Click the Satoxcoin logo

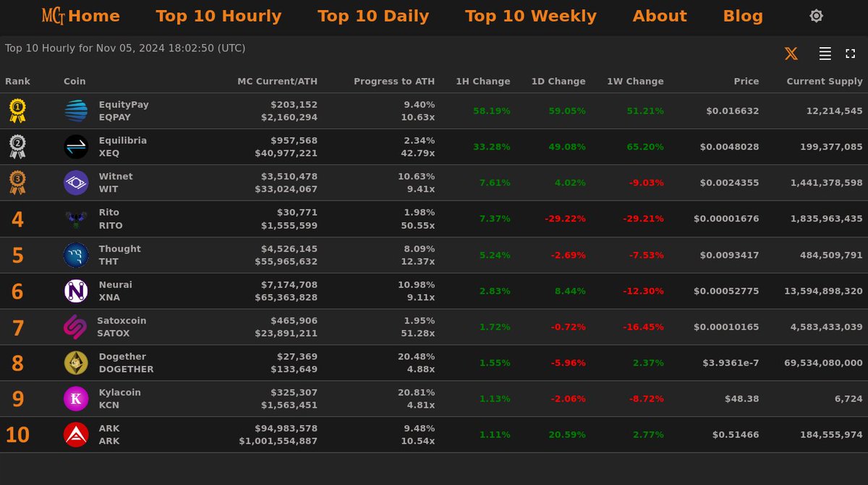coord(75,327)
